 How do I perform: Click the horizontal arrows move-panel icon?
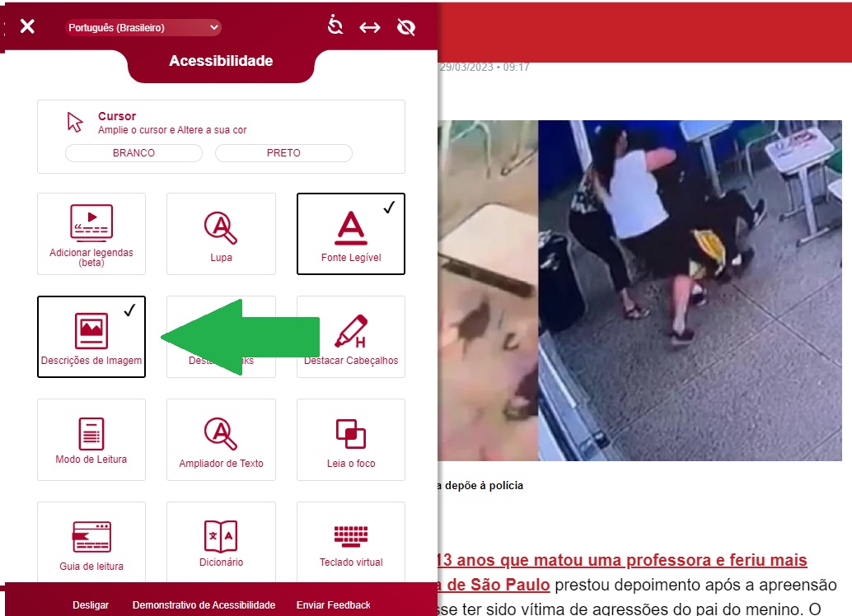point(370,27)
